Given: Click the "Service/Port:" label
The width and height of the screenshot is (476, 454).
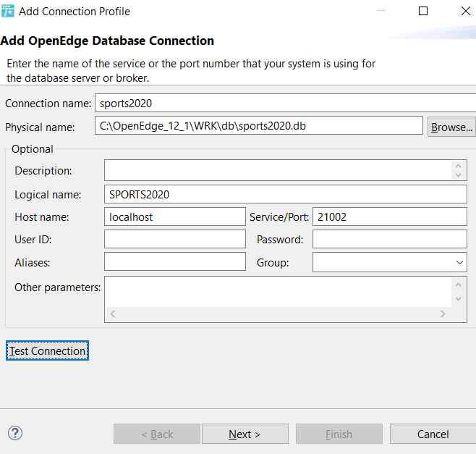Looking at the screenshot, I should pyautogui.click(x=279, y=217).
